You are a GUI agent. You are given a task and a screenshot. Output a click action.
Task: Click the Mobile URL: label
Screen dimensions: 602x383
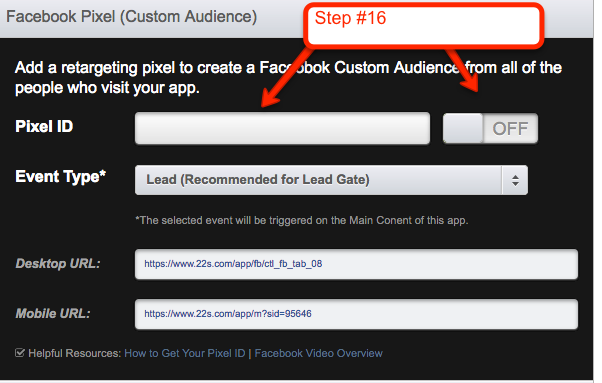click(x=53, y=314)
